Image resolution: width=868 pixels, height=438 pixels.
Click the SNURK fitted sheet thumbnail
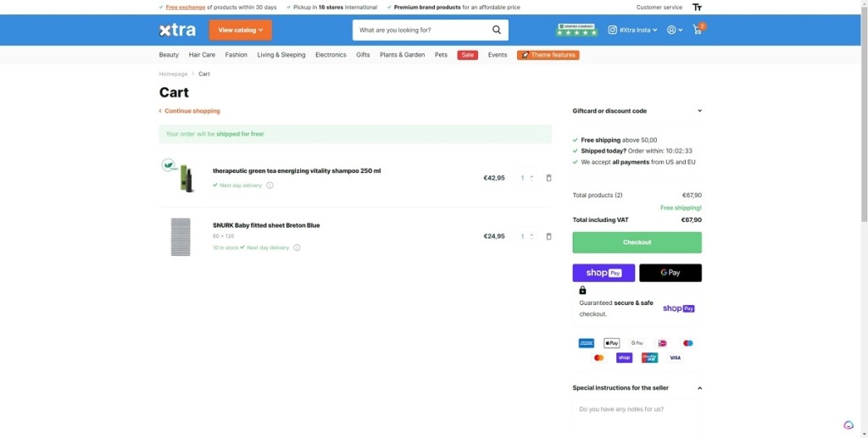(x=181, y=236)
